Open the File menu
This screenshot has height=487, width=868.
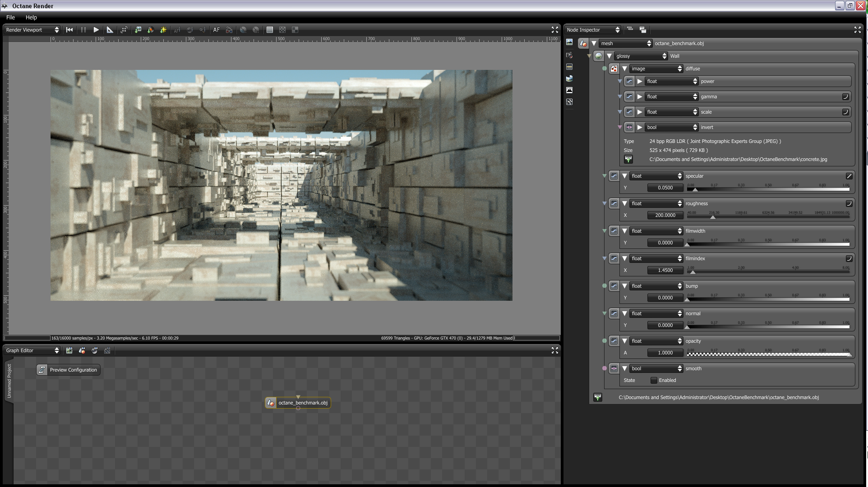point(10,17)
